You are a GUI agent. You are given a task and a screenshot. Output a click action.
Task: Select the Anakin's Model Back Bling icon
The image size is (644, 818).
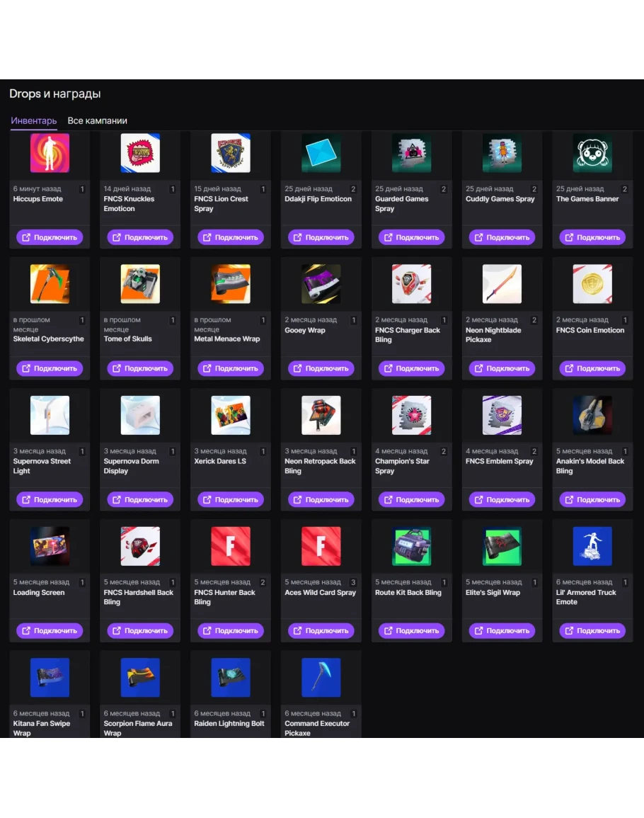click(x=592, y=415)
